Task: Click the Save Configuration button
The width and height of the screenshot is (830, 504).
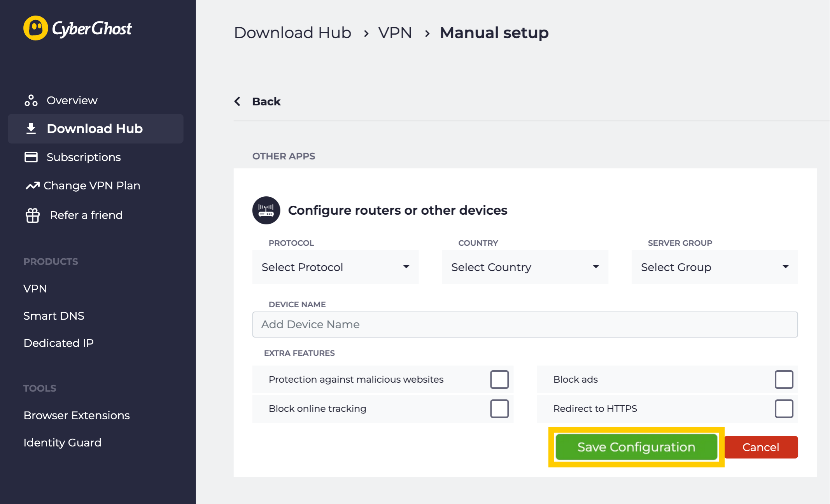Action: coord(636,447)
